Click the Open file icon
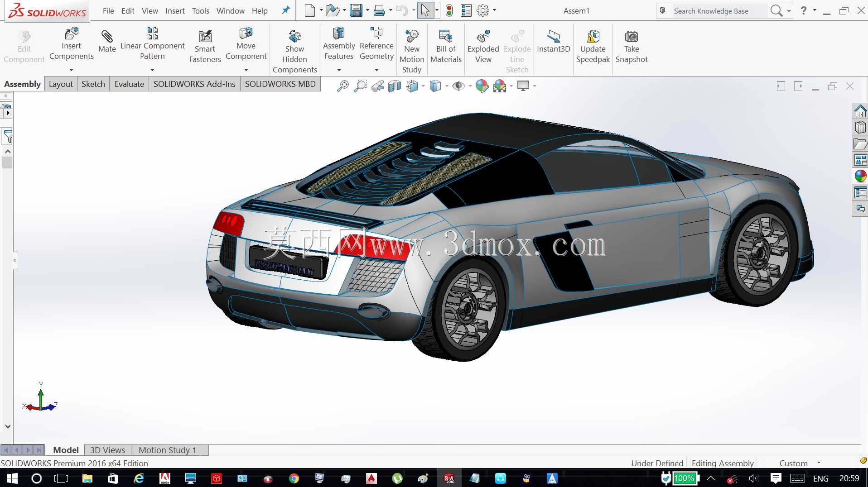 (333, 10)
